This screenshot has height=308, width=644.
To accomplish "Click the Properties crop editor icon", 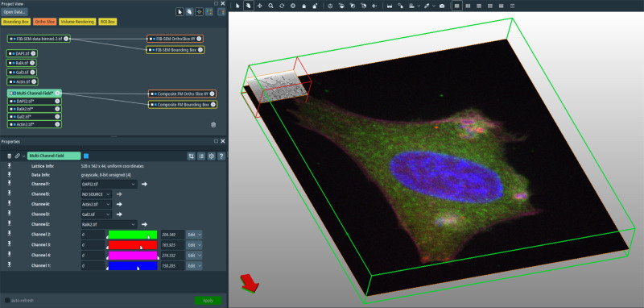I will [192, 156].
